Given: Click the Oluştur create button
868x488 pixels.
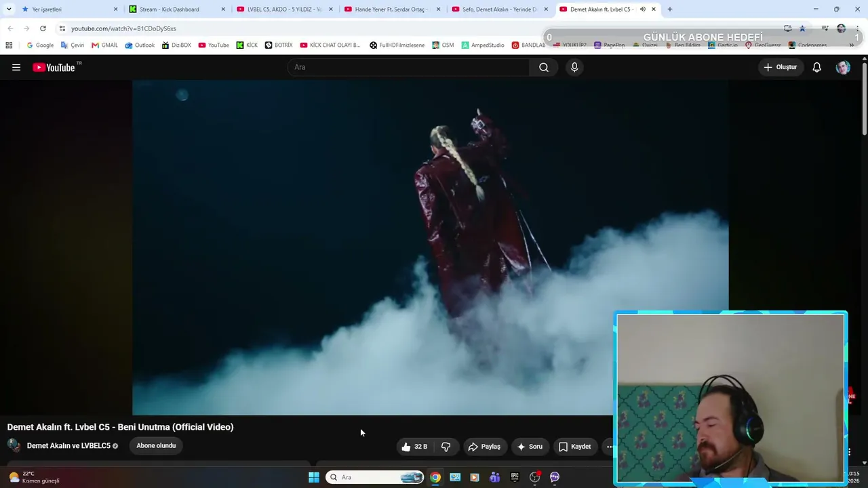Looking at the screenshot, I should (781, 67).
